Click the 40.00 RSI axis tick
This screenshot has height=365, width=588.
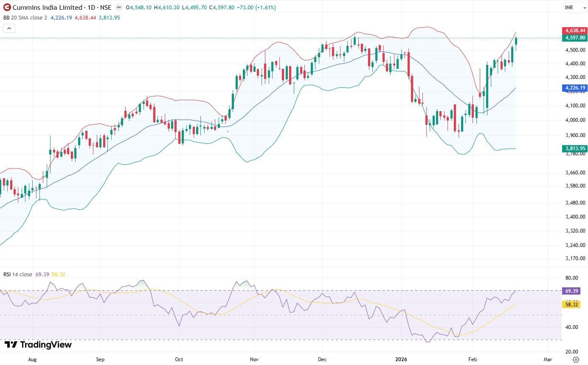(x=572, y=327)
